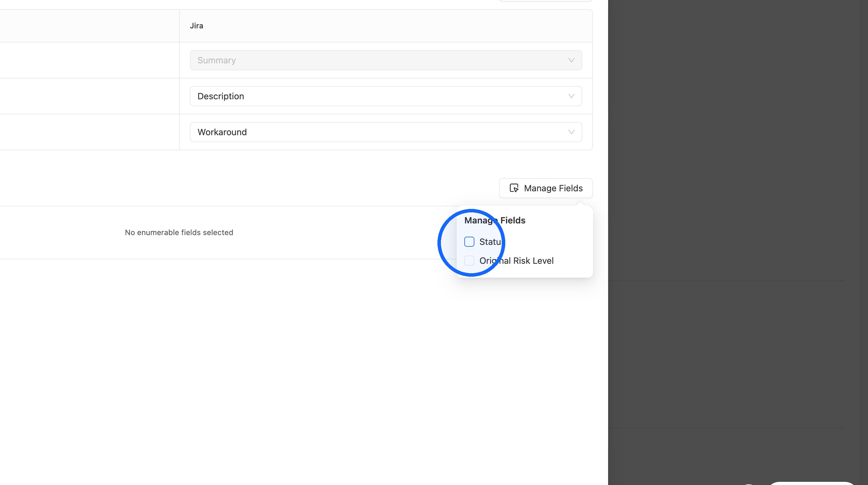This screenshot has height=485, width=868.
Task: Click the cursor icon in Manage Fields button
Action: pyautogui.click(x=514, y=188)
